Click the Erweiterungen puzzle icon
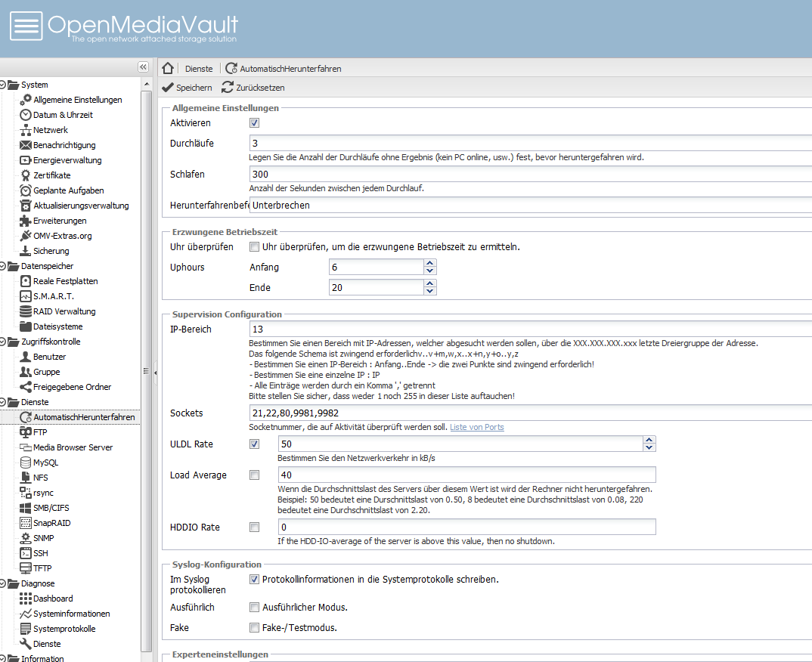 26,221
